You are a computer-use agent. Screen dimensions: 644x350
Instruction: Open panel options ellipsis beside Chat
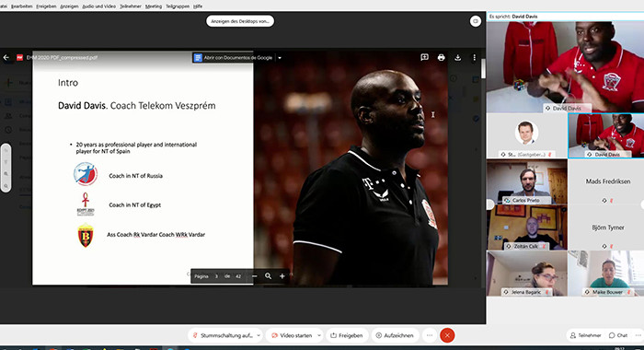point(638,335)
